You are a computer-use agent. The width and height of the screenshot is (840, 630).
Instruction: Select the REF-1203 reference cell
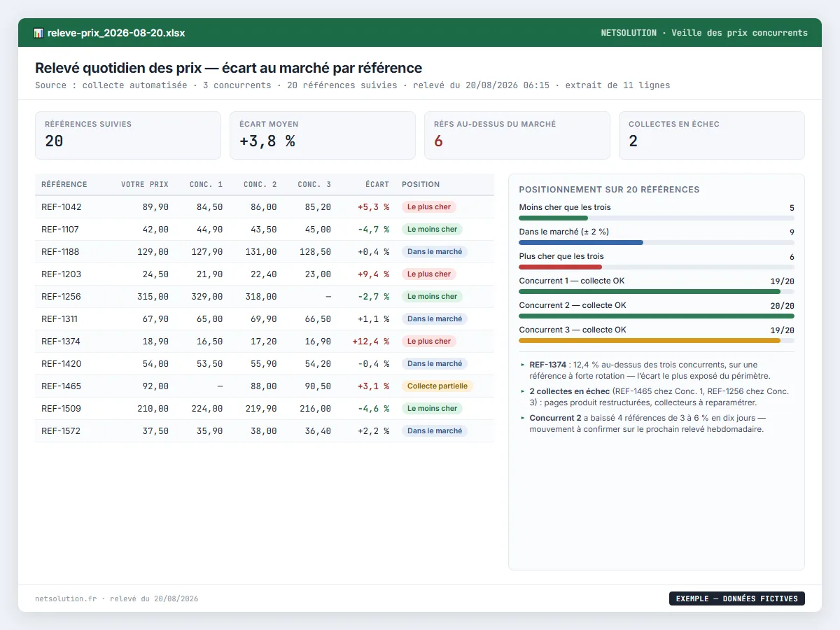(62, 274)
